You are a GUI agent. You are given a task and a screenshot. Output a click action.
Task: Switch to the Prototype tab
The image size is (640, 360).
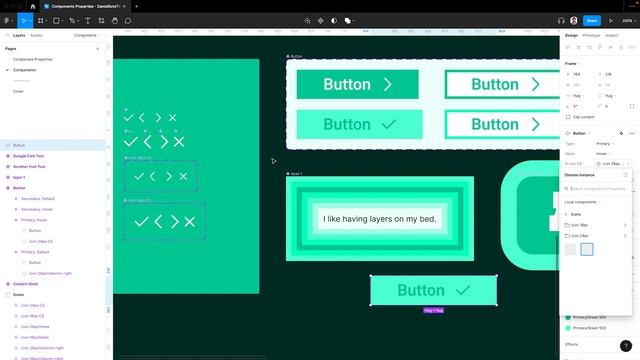click(591, 36)
